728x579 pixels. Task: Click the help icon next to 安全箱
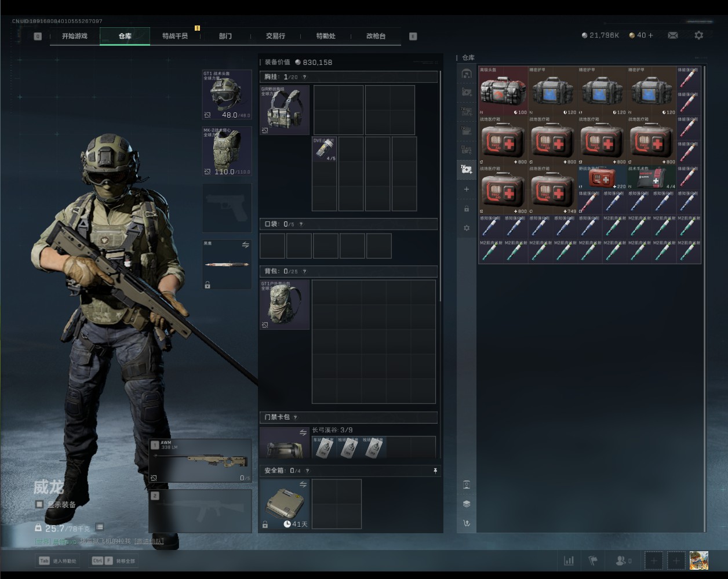pyautogui.click(x=307, y=471)
